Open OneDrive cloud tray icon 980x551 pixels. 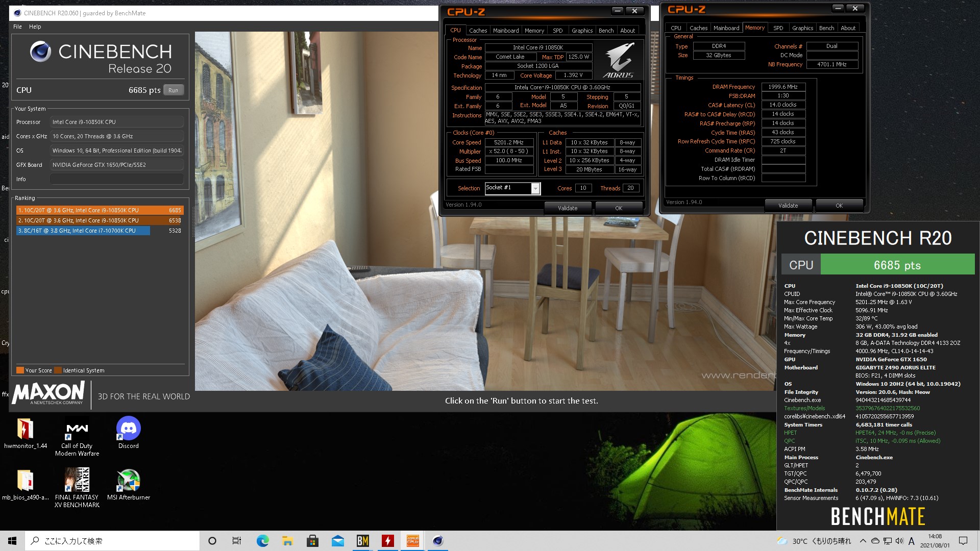pos(875,541)
